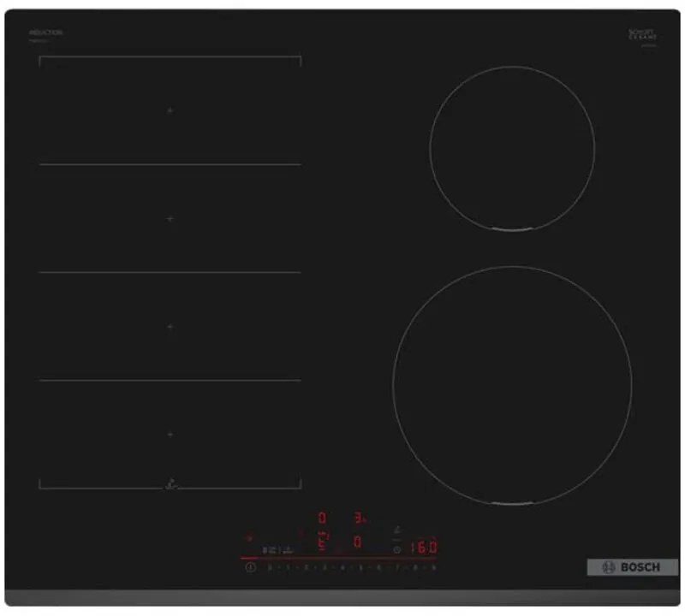Tap the clock icon beside the timer display
Image resolution: width=685 pixels, height=616 pixels.
pyautogui.click(x=396, y=549)
